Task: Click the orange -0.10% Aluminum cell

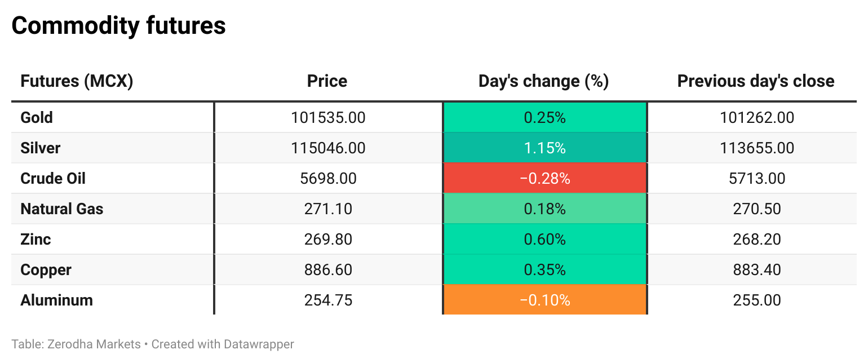Action: 544,300
